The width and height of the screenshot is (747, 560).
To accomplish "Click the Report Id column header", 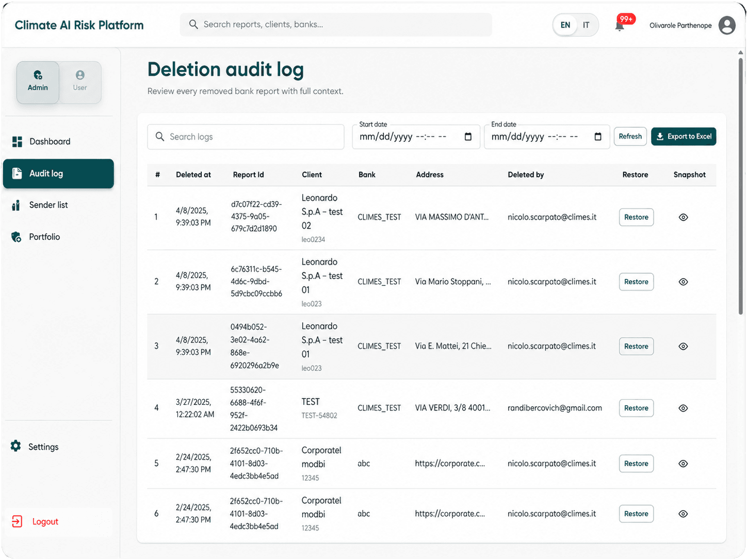I will click(248, 175).
